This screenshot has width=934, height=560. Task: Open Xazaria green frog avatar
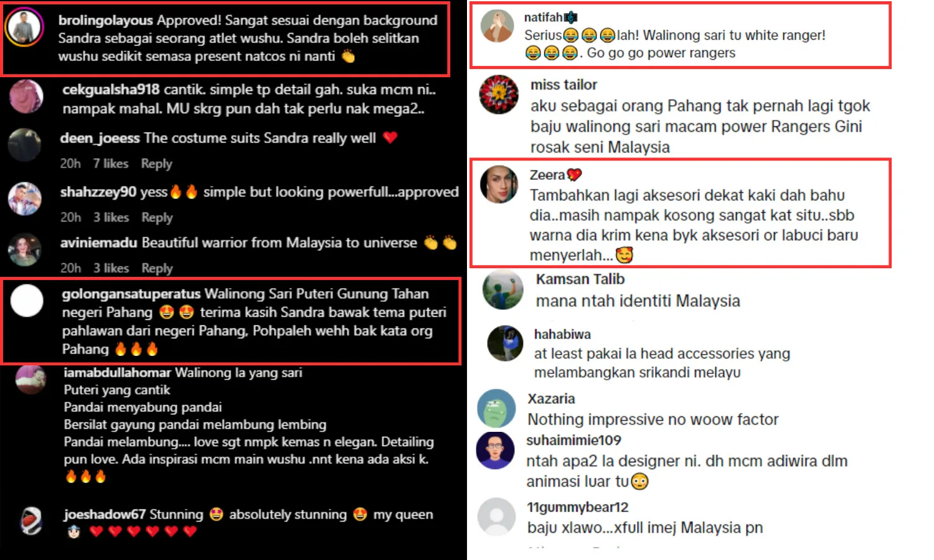(496, 409)
